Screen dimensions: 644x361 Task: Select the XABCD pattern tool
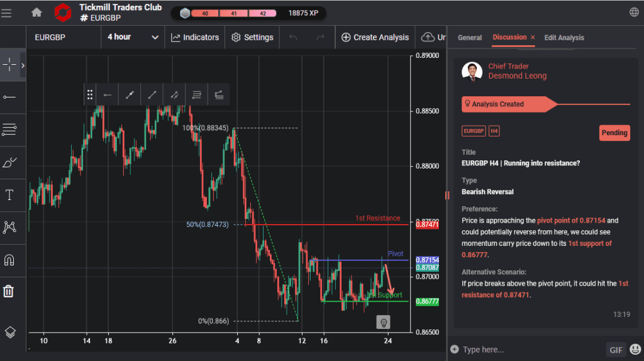(x=9, y=227)
